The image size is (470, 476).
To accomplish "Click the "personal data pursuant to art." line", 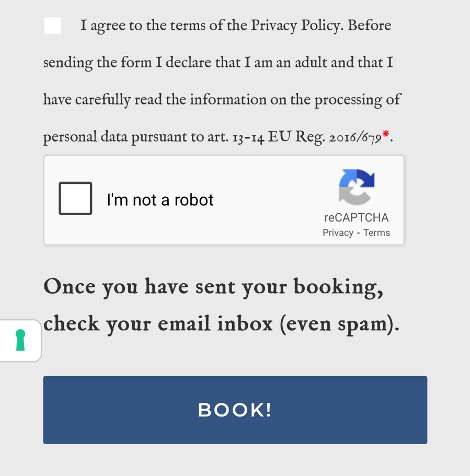I will point(136,137).
